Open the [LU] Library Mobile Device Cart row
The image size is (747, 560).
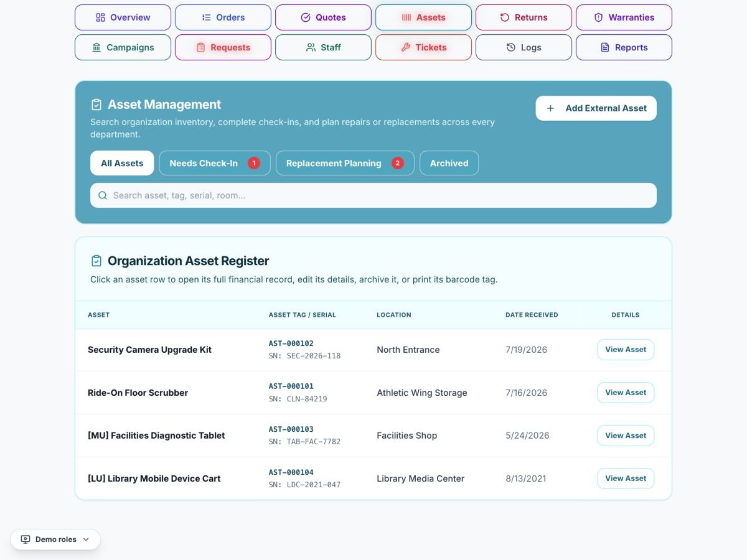[374, 478]
